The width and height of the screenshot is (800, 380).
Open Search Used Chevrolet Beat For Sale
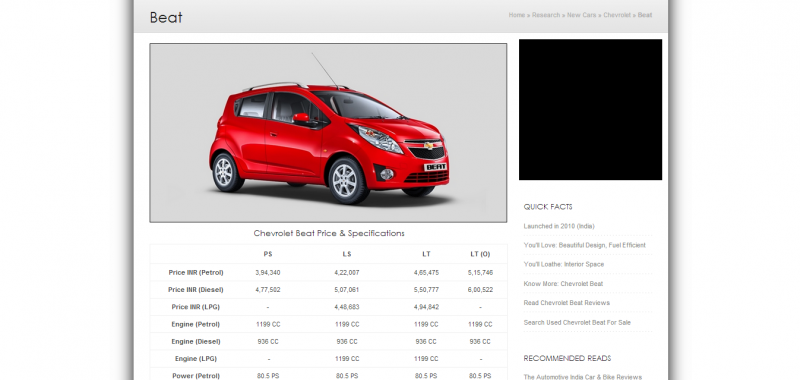577,322
